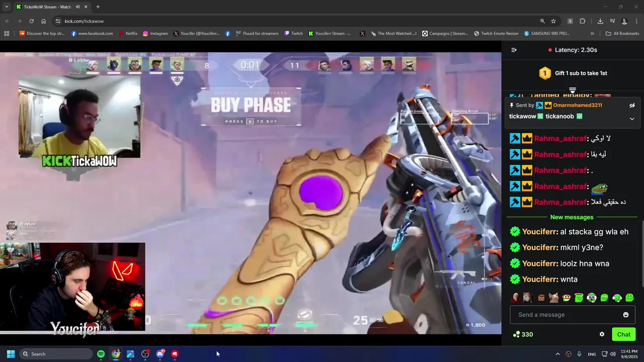Screen dimensions: 644x362
Task: Show hidden system tray icons
Action: (557, 354)
